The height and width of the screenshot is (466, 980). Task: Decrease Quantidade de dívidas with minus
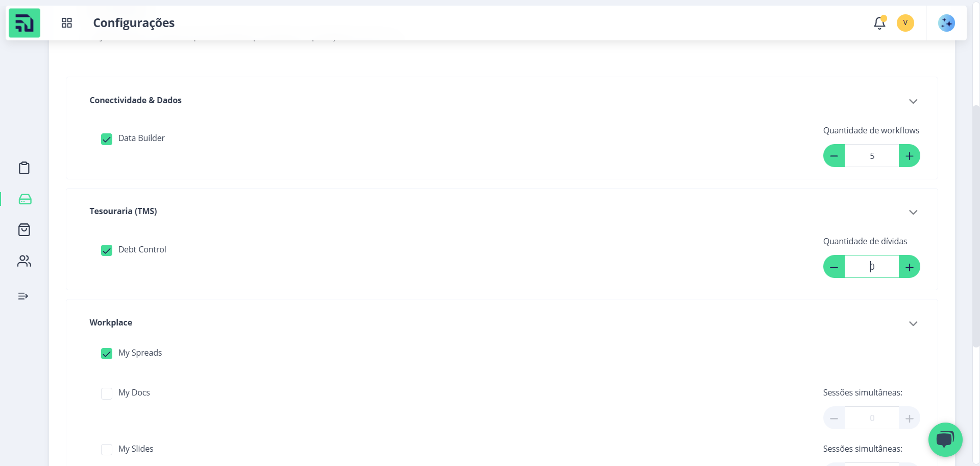(834, 267)
